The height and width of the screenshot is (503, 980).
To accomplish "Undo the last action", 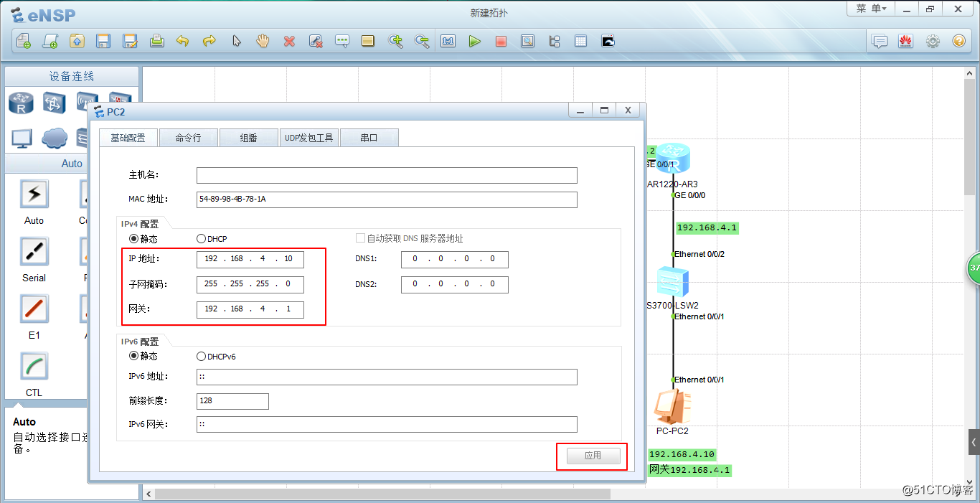I will [183, 41].
